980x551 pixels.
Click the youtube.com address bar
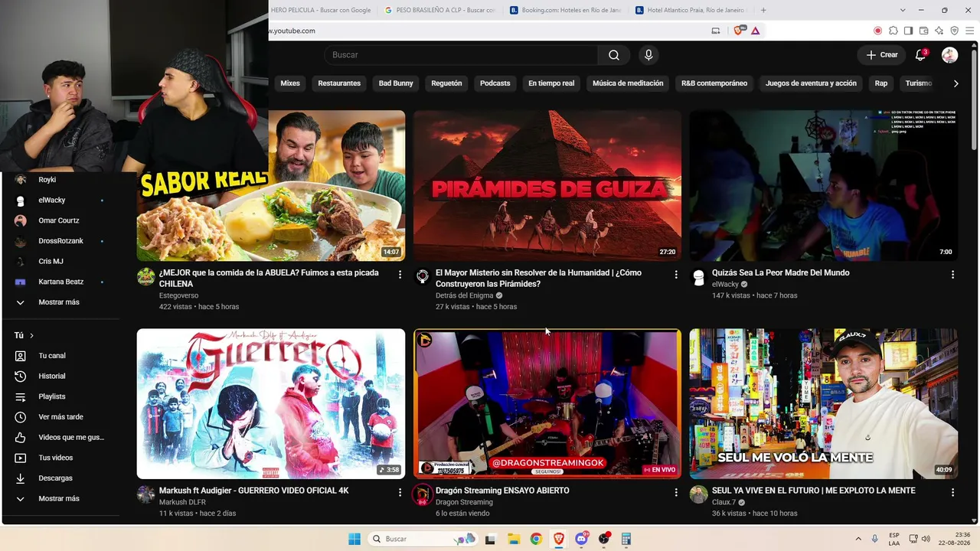486,31
